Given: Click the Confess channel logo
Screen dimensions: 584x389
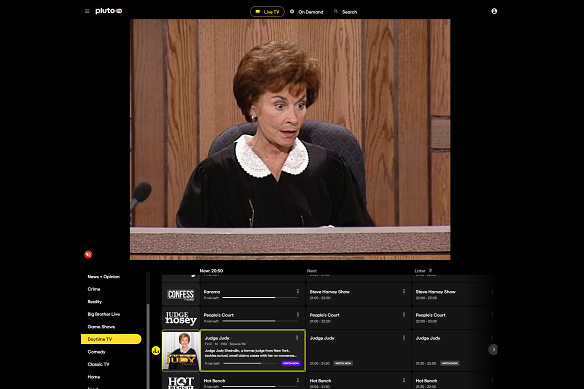Looking at the screenshot, I should (x=181, y=295).
